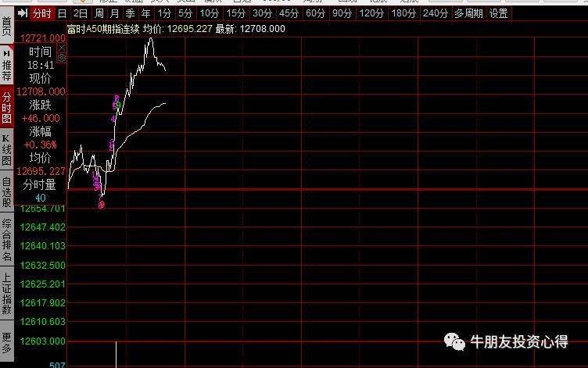The width and height of the screenshot is (588, 368).
Task: Open 多周期 multi-period view
Action: coord(468,14)
